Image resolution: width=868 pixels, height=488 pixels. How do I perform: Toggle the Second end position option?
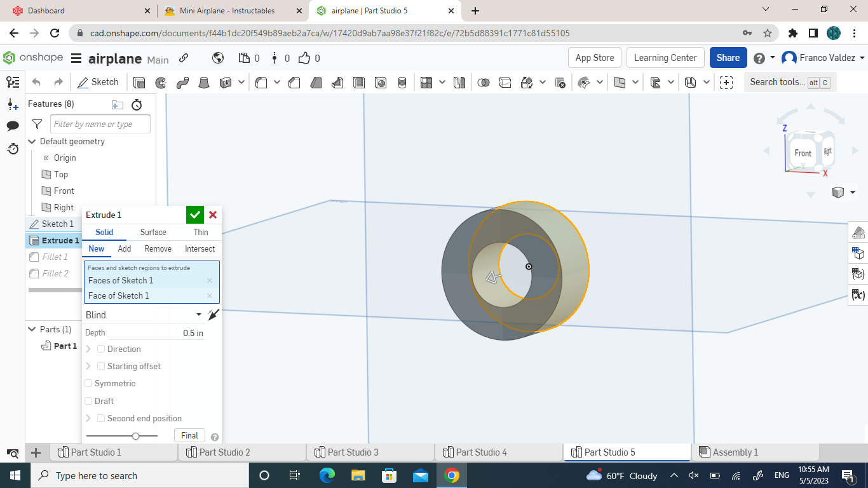101,418
